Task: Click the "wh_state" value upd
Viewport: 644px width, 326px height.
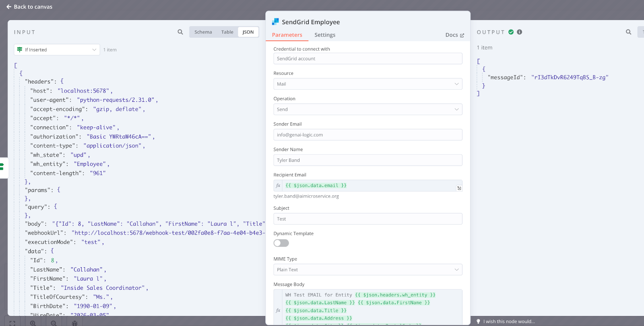Action: 78,155
